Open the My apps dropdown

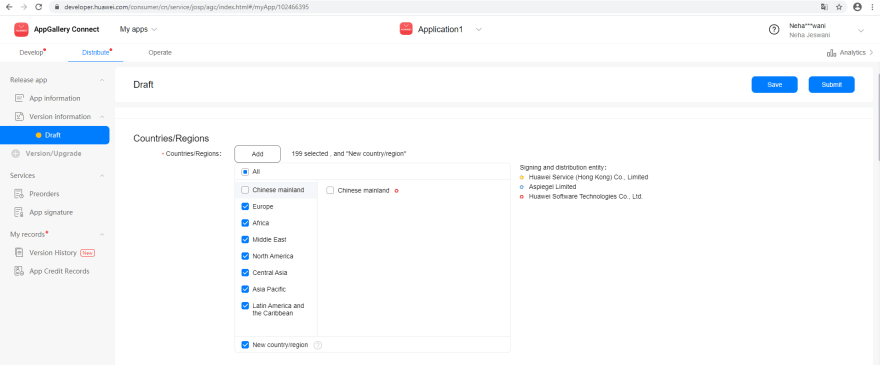coord(138,29)
